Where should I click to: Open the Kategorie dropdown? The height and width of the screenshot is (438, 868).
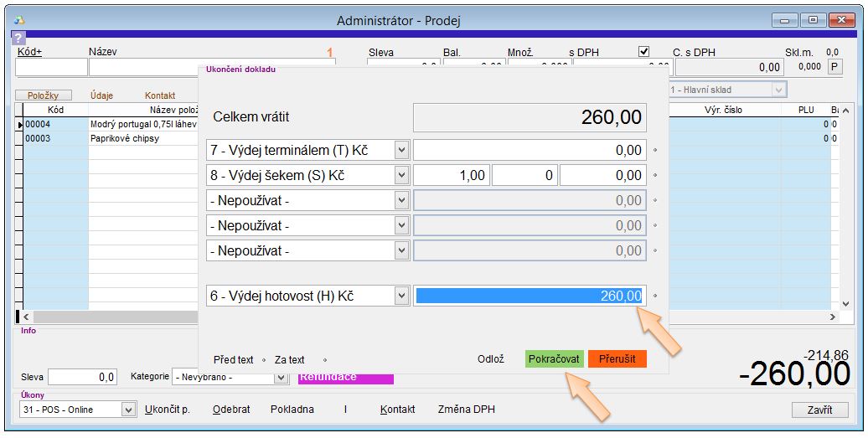[x=282, y=378]
